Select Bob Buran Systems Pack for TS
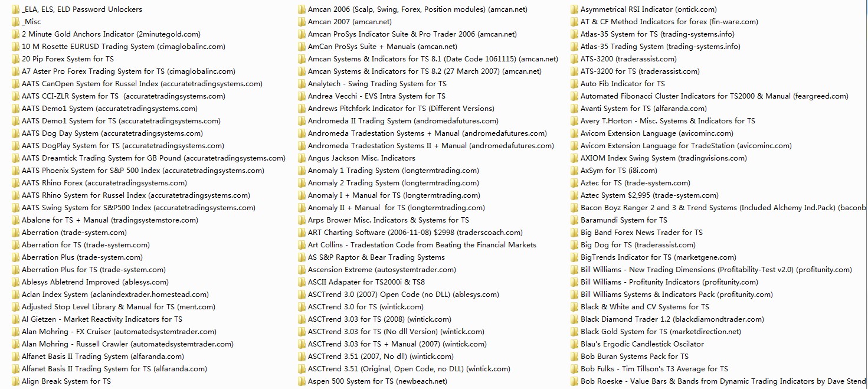The width and height of the screenshot is (868, 389). [634, 357]
